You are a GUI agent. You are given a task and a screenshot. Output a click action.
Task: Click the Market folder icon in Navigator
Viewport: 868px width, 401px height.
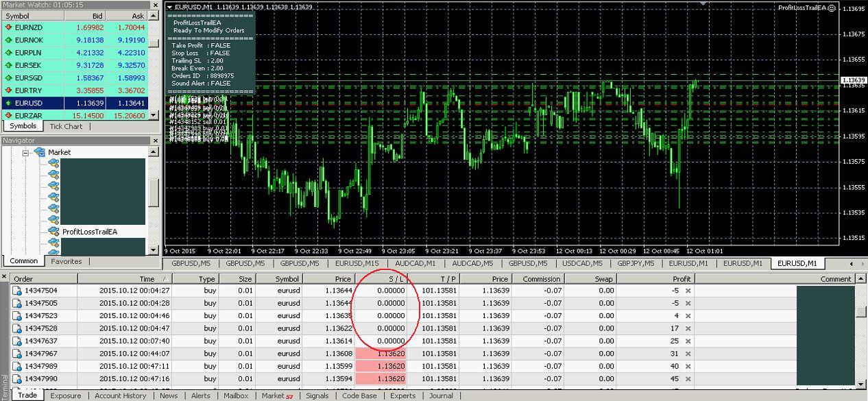pos(40,152)
